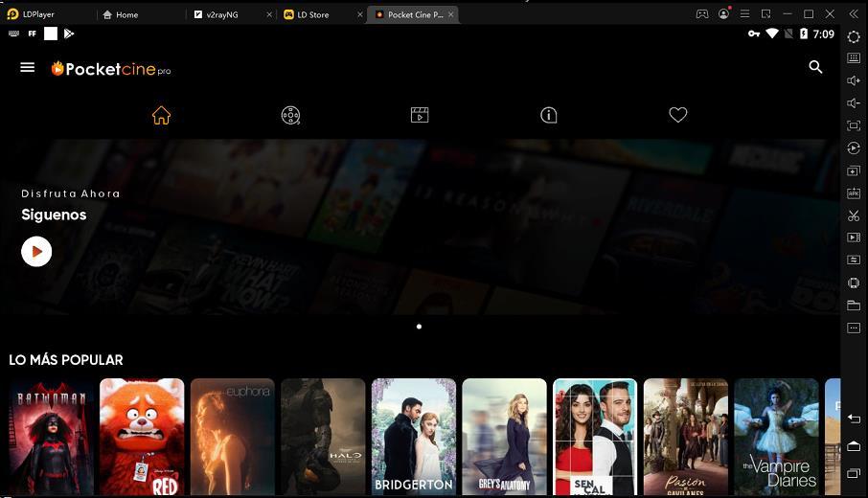
Task: Install APK via sidebar icon
Action: pos(854,193)
